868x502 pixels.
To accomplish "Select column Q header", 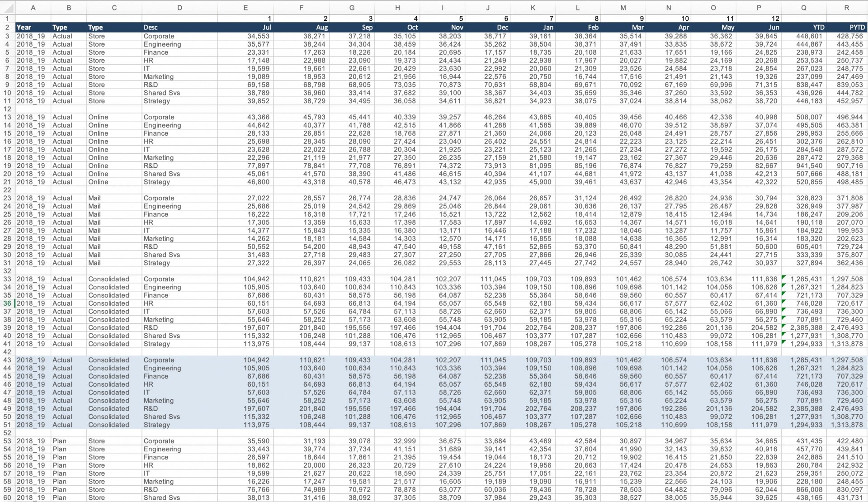I will pos(804,8).
